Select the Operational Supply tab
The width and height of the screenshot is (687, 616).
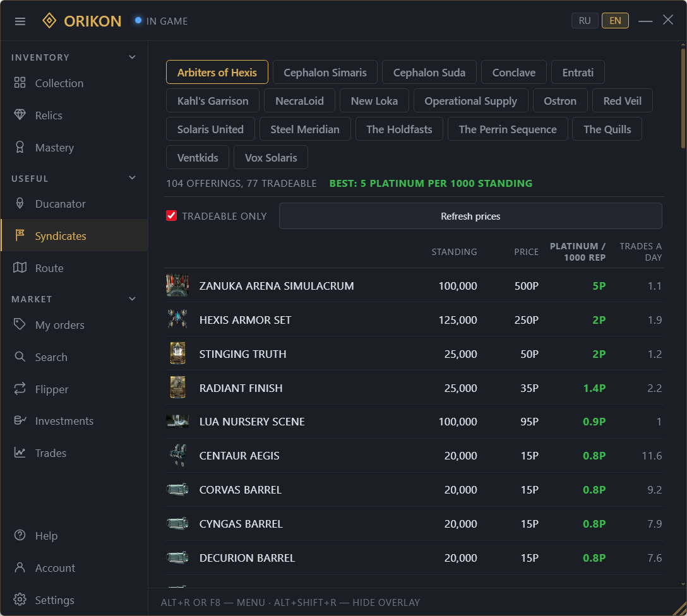[470, 101]
